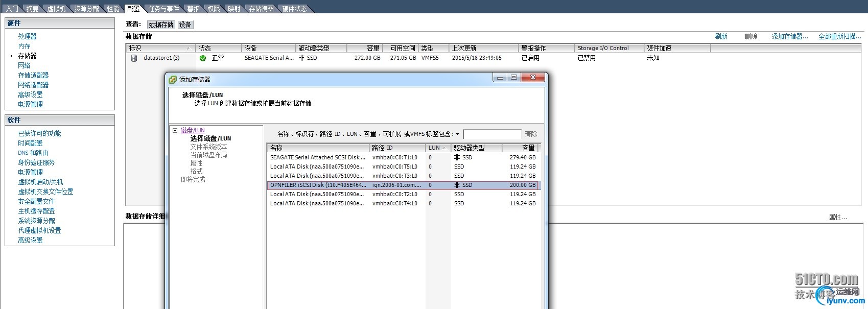
Task: Click the 刷新 link
Action: [x=721, y=36]
